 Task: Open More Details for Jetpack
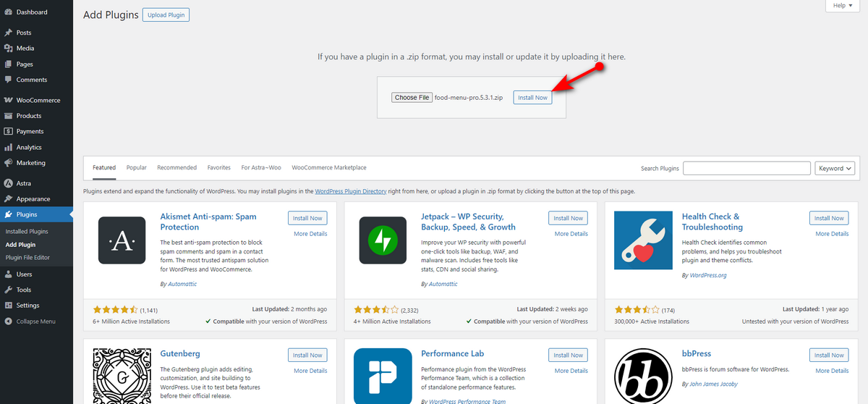(x=571, y=234)
